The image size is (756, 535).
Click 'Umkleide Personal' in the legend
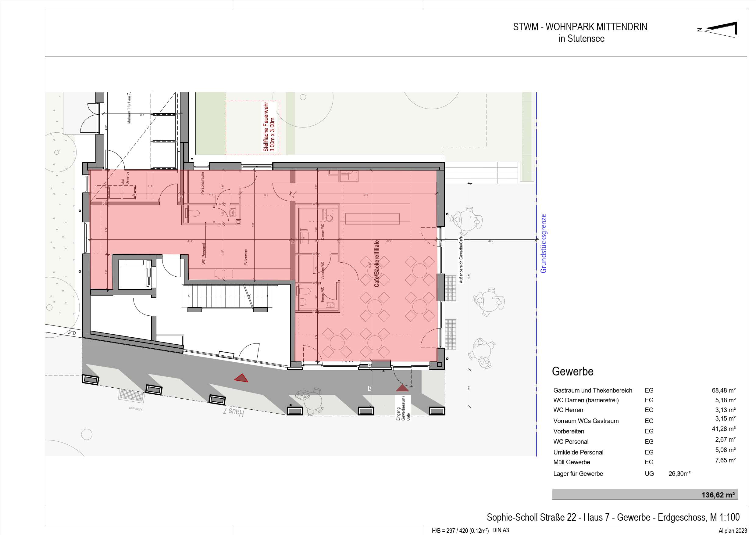click(x=578, y=452)
